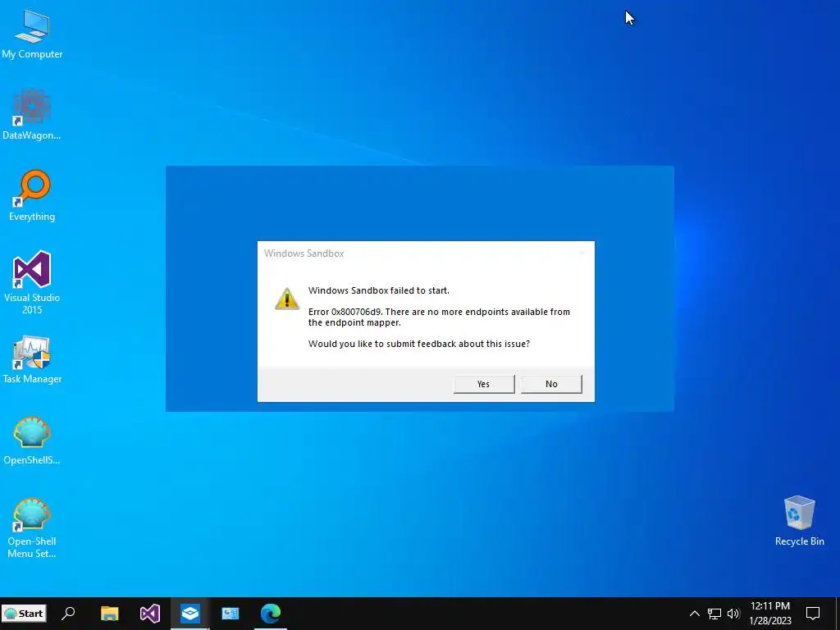Select the DataWagon desktop shortcut

[x=32, y=115]
